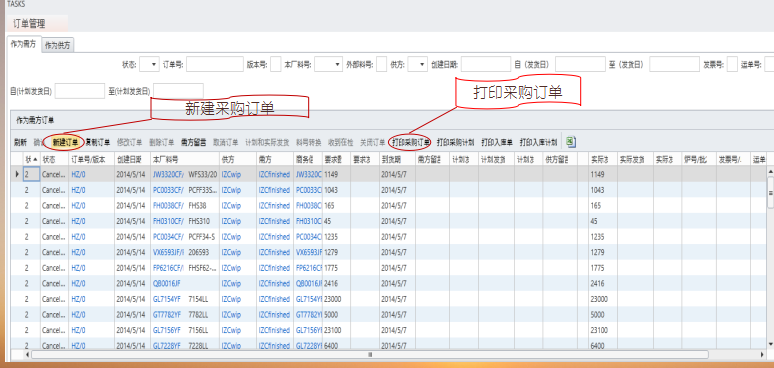Viewport: 774px width, 368px height.
Task: Click 需方留言 toolbar button
Action: tap(194, 143)
